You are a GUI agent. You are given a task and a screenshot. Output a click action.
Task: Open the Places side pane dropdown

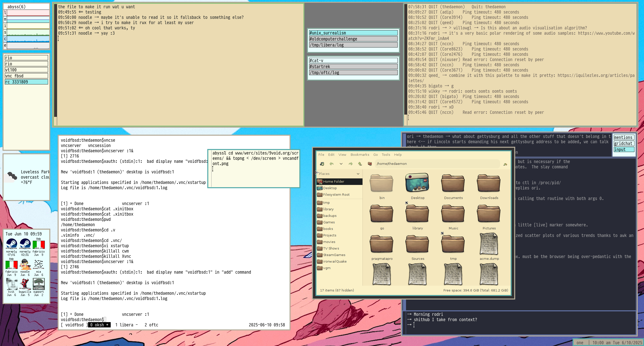(x=358, y=174)
